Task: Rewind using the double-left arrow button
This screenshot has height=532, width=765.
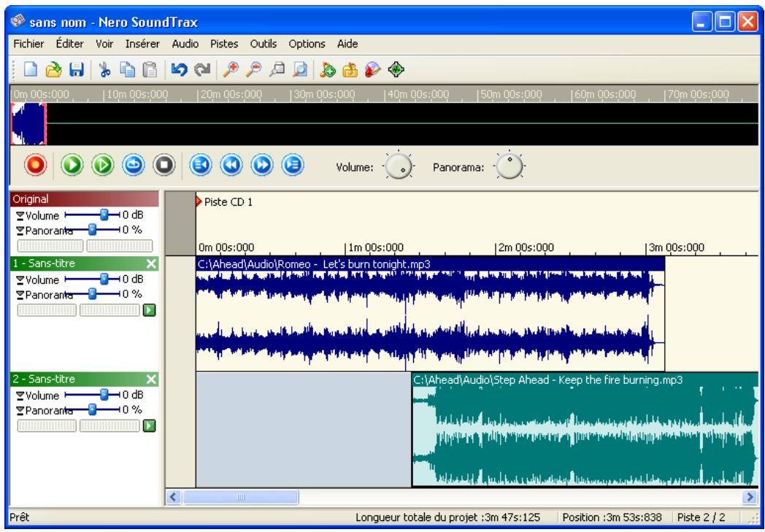Action: (231, 165)
